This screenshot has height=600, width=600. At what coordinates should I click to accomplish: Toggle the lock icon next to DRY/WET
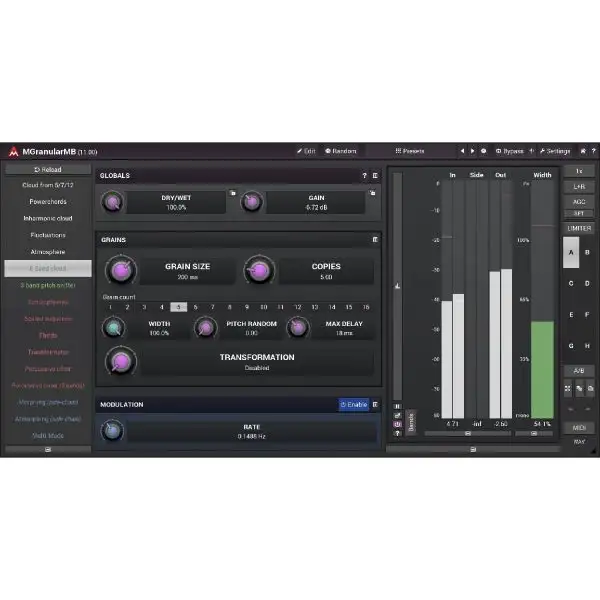(x=233, y=193)
